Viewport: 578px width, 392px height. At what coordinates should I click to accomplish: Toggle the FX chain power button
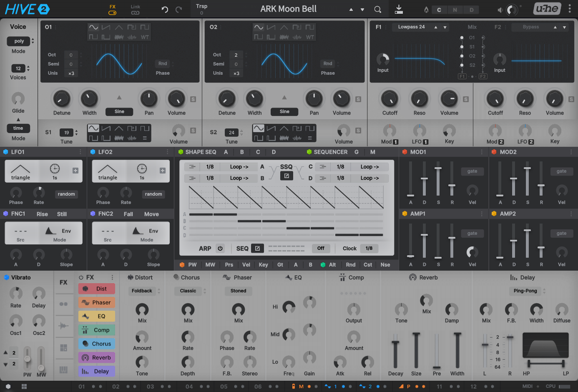[x=81, y=277]
